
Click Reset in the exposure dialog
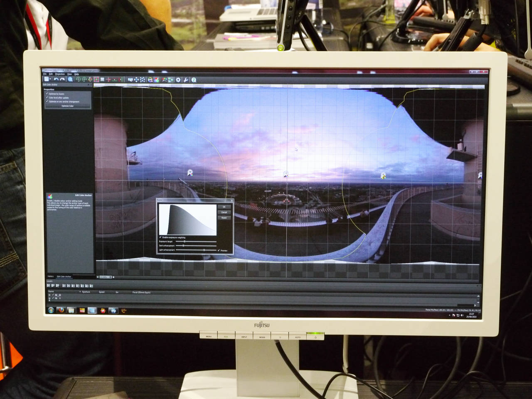(224, 218)
